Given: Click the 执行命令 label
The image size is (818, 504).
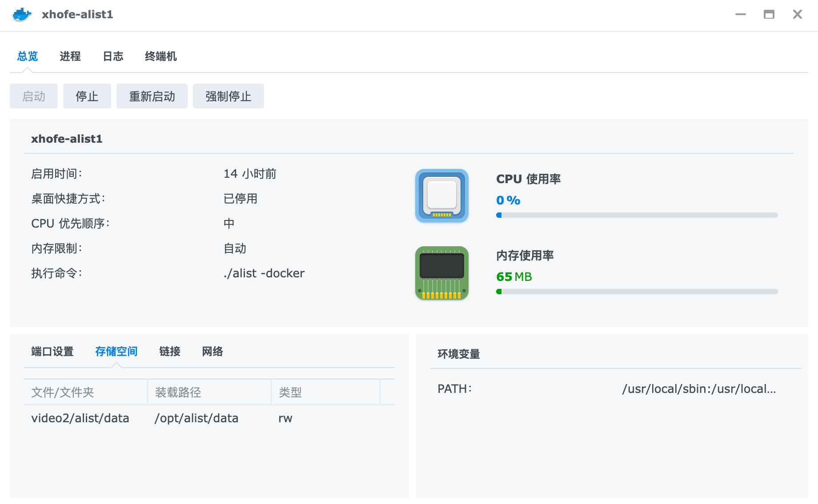Looking at the screenshot, I should click(x=56, y=273).
